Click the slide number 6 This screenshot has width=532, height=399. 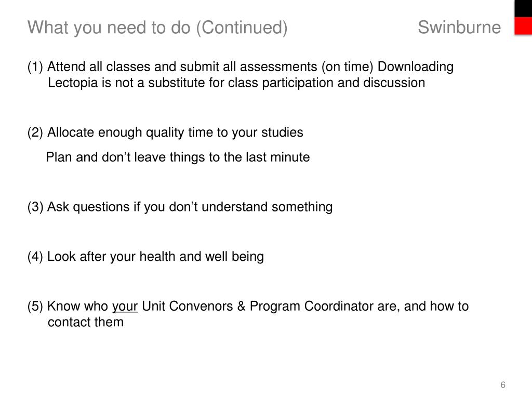[x=503, y=385]
